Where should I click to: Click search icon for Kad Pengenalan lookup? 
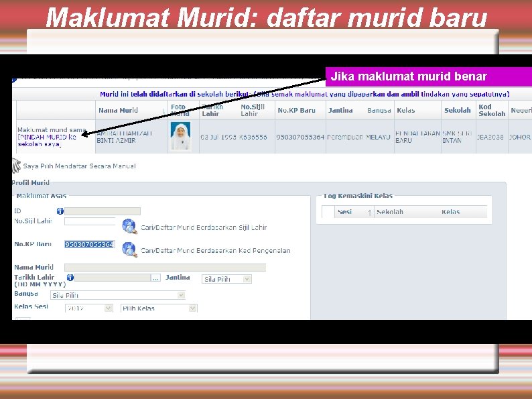[x=129, y=249]
